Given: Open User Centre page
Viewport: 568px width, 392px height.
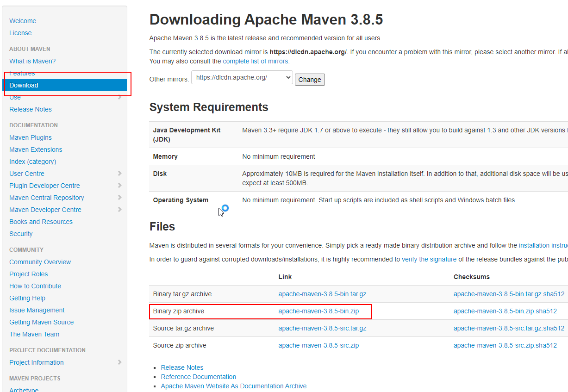Looking at the screenshot, I should coord(27,174).
